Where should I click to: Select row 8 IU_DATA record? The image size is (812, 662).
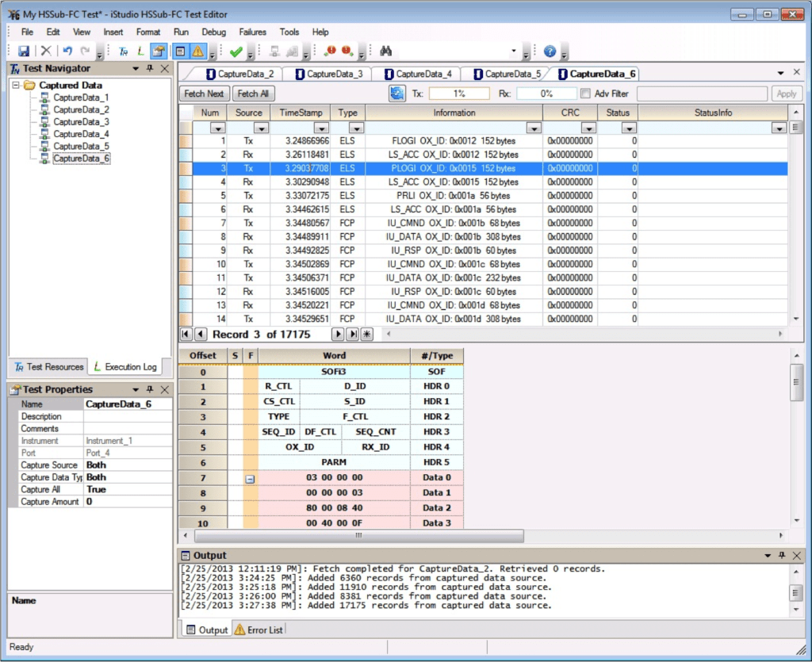(454, 237)
